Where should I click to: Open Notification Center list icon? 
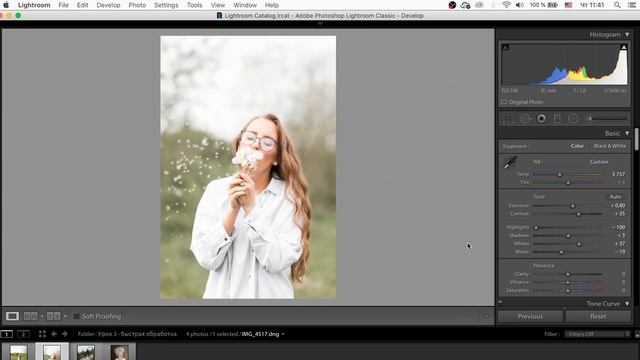pos(632,5)
